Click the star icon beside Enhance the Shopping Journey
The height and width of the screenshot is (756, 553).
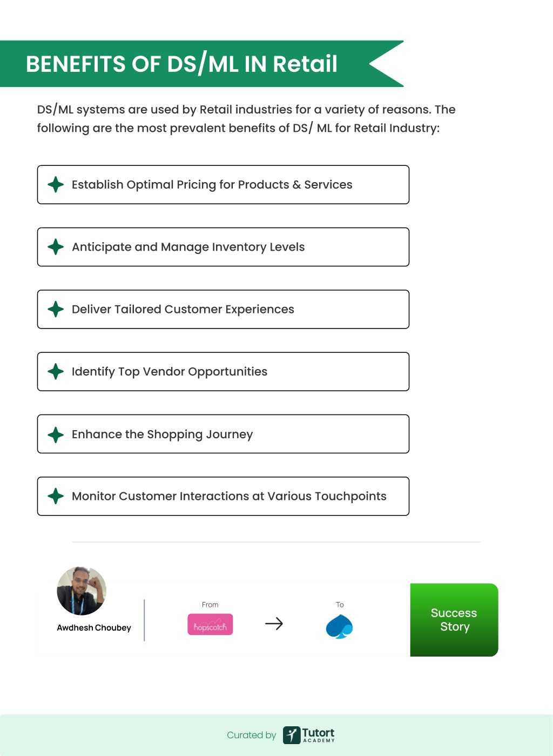(56, 434)
